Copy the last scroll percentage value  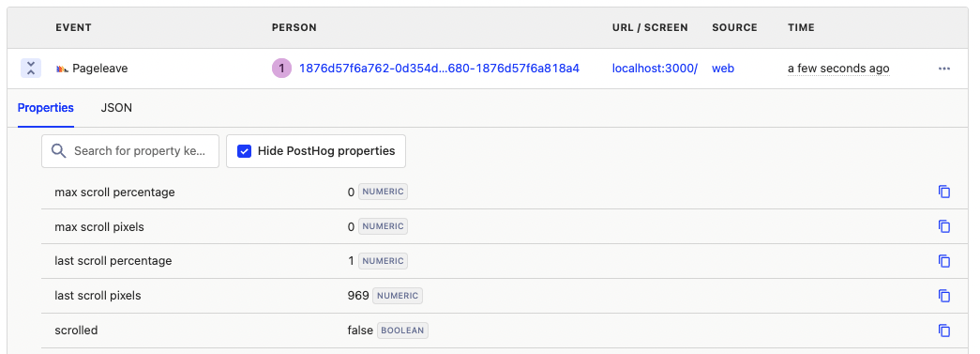943,261
